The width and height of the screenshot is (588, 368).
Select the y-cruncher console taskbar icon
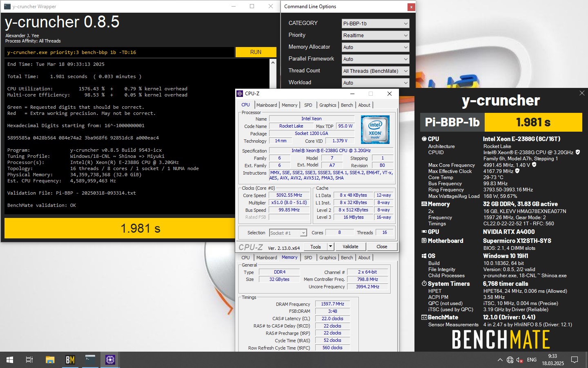(90, 360)
